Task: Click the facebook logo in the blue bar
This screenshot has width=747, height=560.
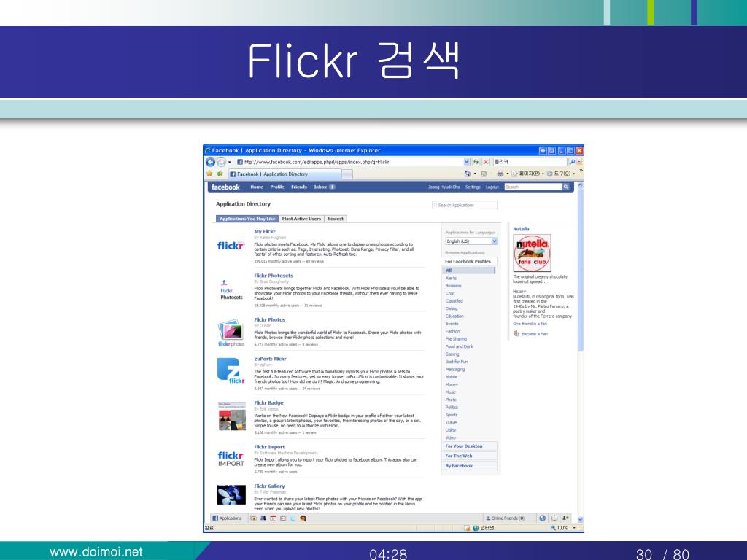Action: coord(225,187)
